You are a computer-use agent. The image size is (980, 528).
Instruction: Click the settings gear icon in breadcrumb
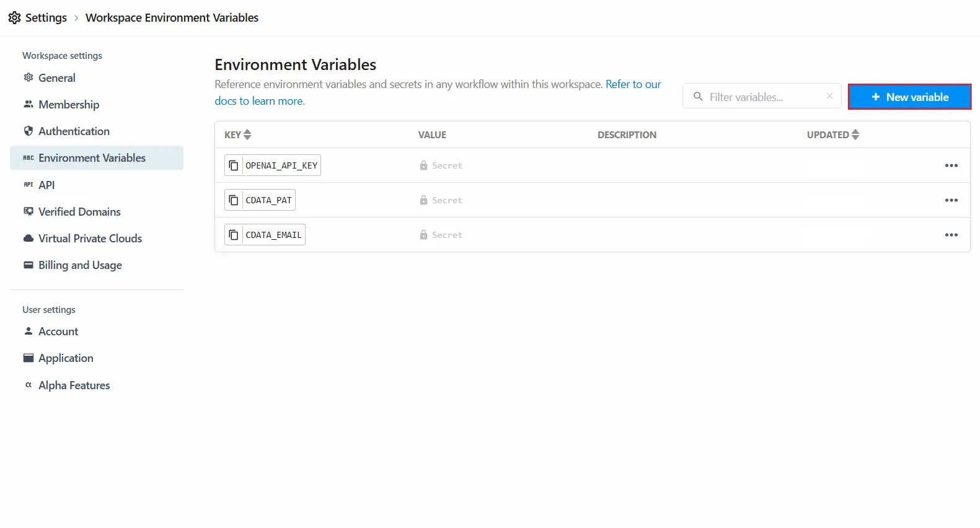click(x=15, y=18)
